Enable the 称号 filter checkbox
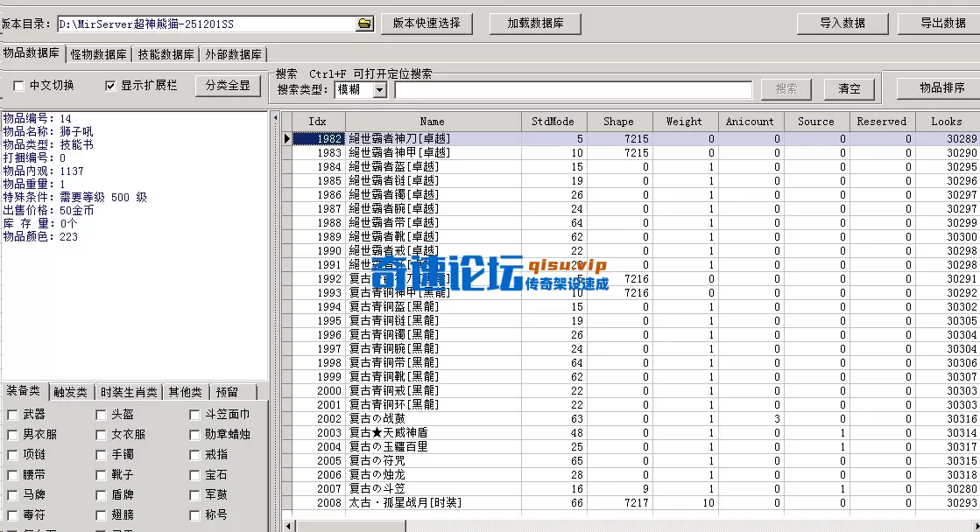Image resolution: width=980 pixels, height=532 pixels. (x=194, y=513)
